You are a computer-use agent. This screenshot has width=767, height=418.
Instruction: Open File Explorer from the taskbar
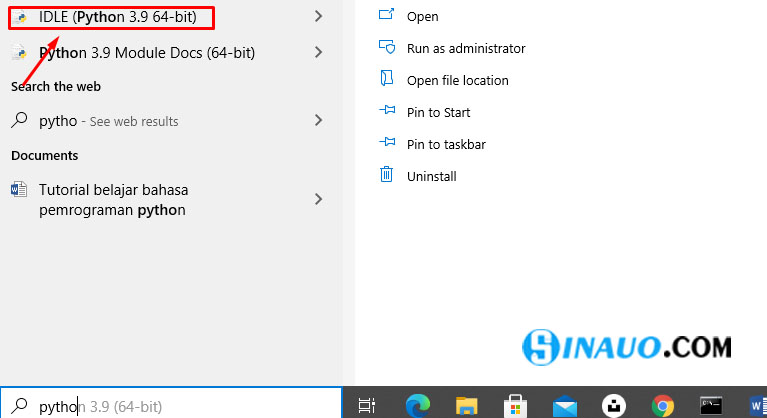click(467, 406)
